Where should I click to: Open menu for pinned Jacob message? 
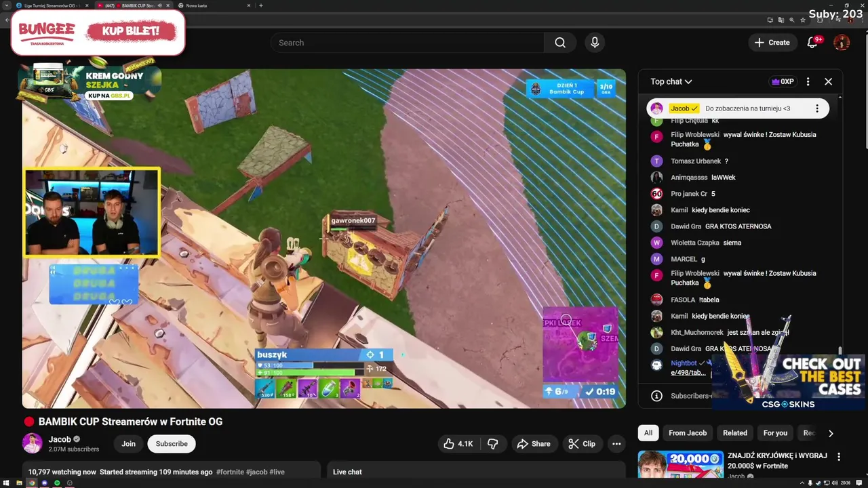coord(817,108)
